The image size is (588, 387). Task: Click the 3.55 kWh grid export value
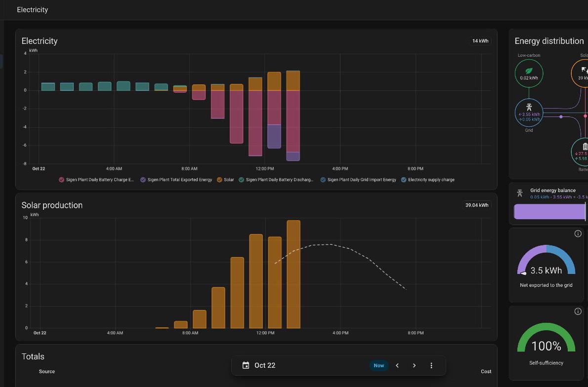click(x=529, y=115)
